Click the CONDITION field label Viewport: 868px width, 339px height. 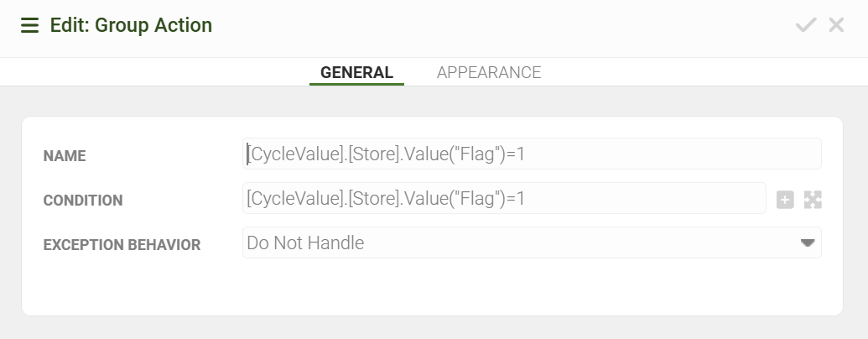pyautogui.click(x=83, y=201)
